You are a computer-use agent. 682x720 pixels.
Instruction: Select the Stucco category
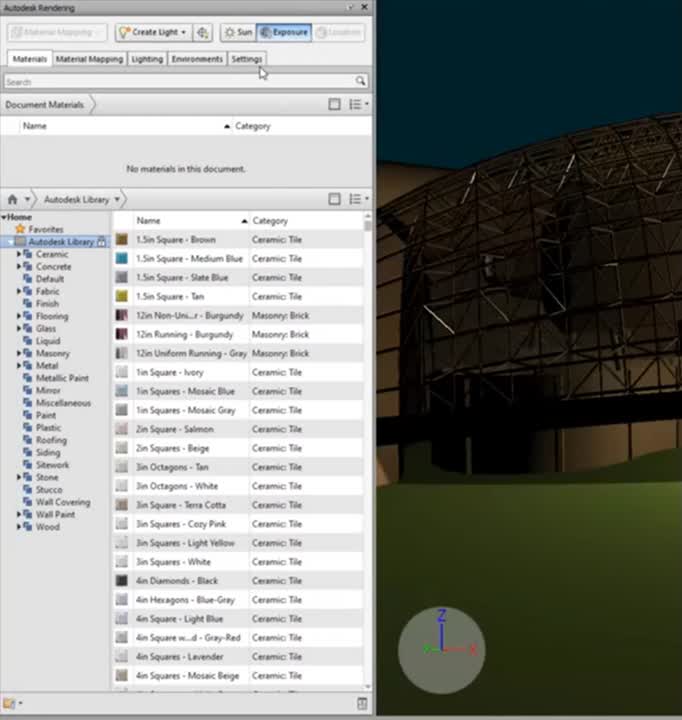(x=49, y=489)
